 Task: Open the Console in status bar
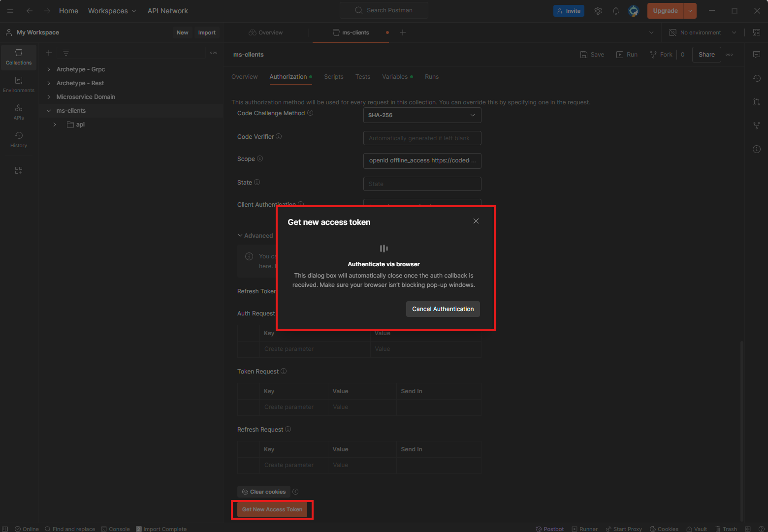pos(116,529)
